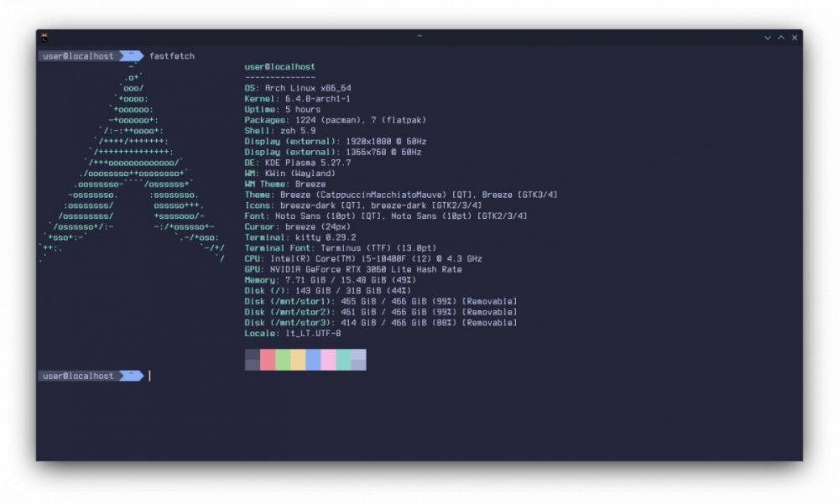Click the Arch Linux ASCII art logo

[x=132, y=163]
